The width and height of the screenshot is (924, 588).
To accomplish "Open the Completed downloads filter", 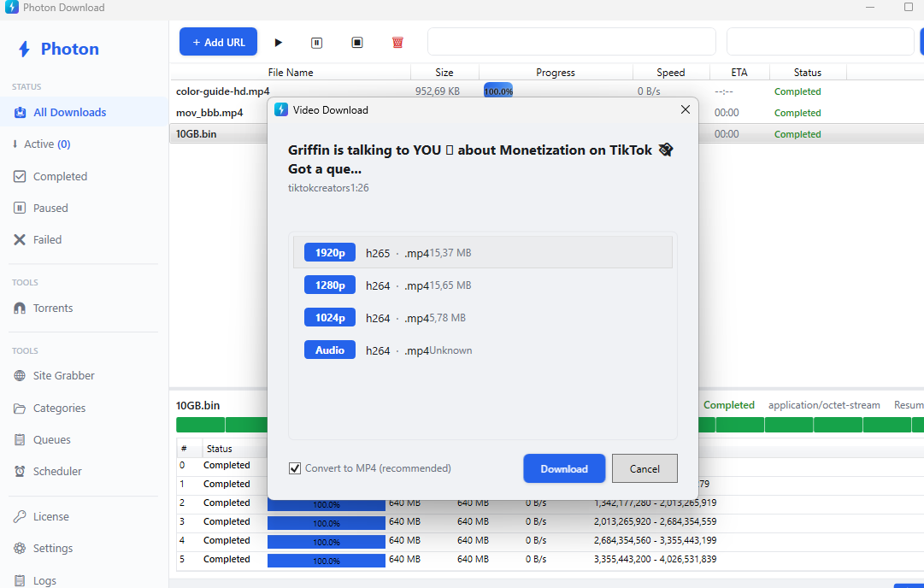I will 84,176.
